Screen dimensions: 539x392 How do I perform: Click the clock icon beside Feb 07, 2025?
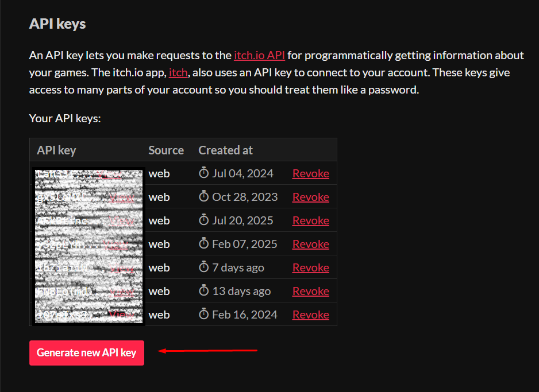pos(203,243)
